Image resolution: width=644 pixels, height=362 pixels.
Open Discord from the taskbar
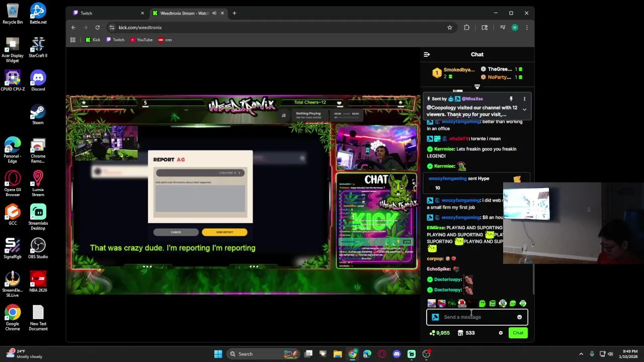click(397, 354)
